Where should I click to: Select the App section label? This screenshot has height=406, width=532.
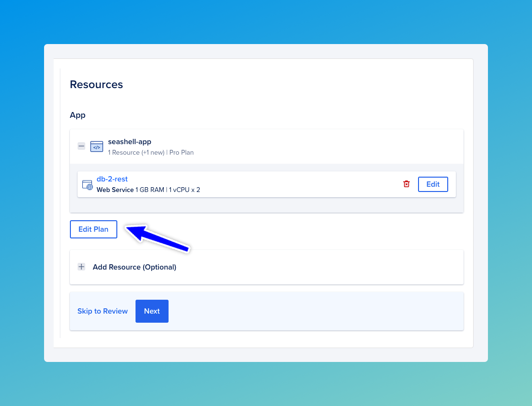[x=78, y=115]
